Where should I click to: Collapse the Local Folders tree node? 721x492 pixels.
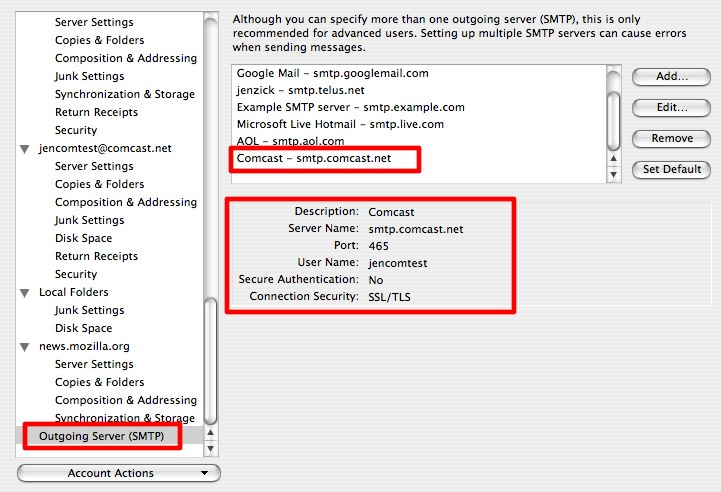point(25,293)
